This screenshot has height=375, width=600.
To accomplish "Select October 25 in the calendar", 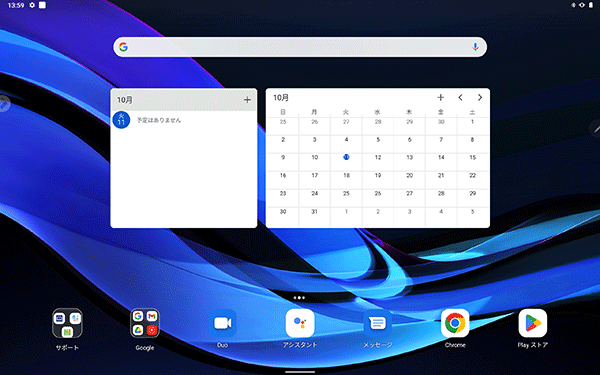I will click(x=346, y=194).
